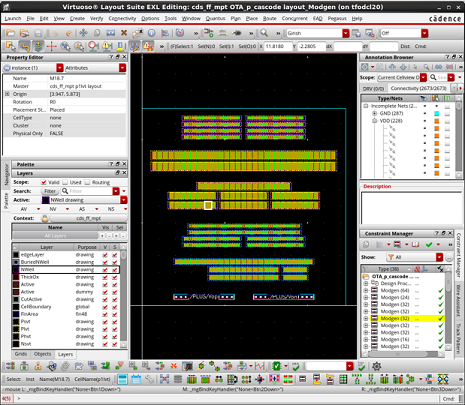Click the blue highlighted rows icon in bottom toolbar
The width and height of the screenshot is (465, 405).
point(122,379)
